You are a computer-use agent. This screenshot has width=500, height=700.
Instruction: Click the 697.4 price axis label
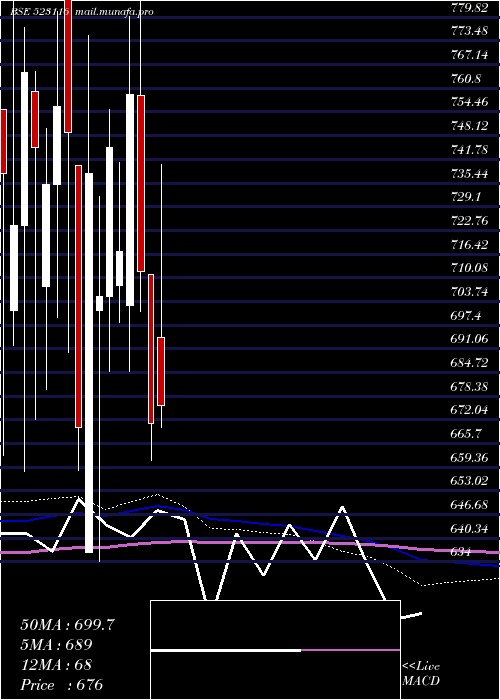click(466, 316)
